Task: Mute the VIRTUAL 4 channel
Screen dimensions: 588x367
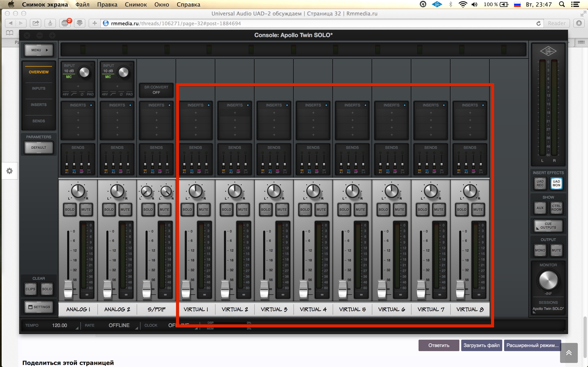Action: pos(321,209)
